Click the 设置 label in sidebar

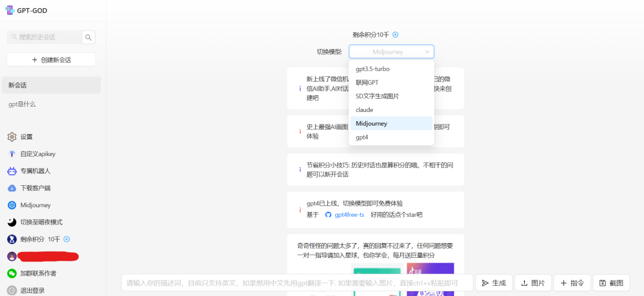coord(27,137)
